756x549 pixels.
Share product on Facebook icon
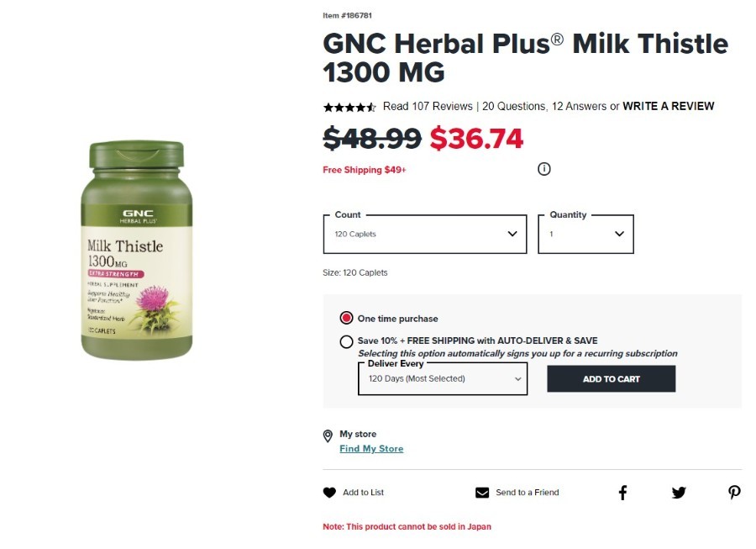622,493
